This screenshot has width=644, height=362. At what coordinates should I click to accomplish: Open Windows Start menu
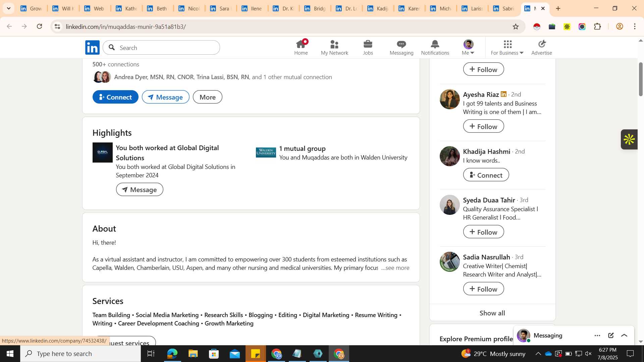(10, 354)
